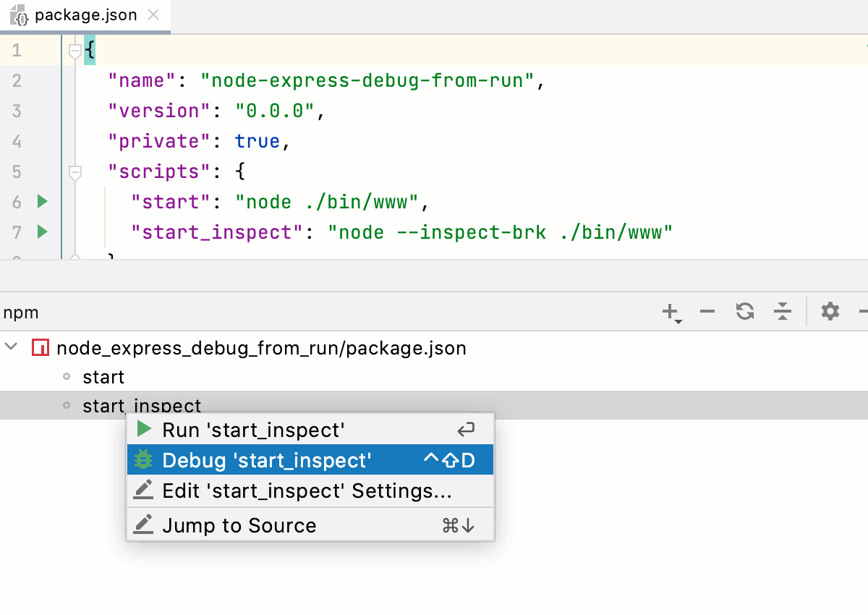Viewport: 868px width, 615px height.
Task: Click "node --inspect-brk ./bin/www" string
Action: pyautogui.click(x=500, y=232)
